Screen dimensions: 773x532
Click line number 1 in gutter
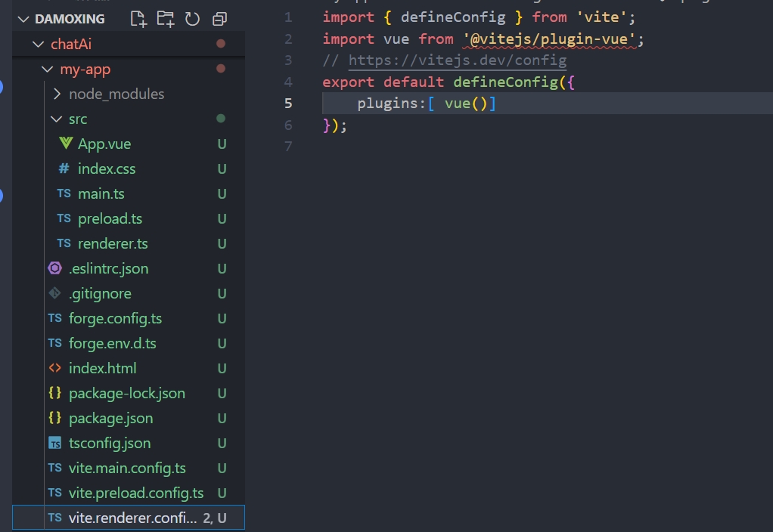click(288, 17)
